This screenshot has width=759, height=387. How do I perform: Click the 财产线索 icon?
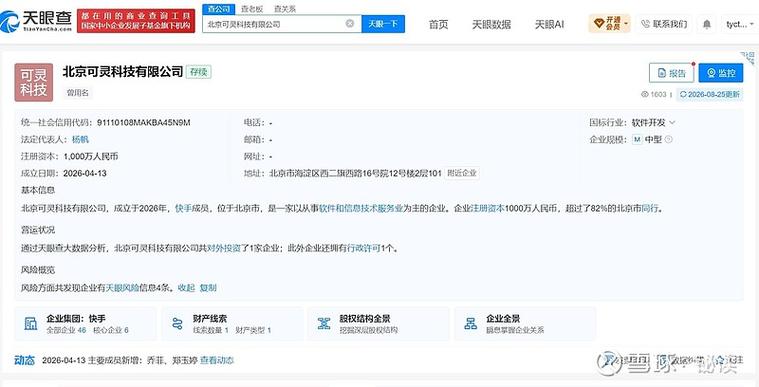(178, 324)
